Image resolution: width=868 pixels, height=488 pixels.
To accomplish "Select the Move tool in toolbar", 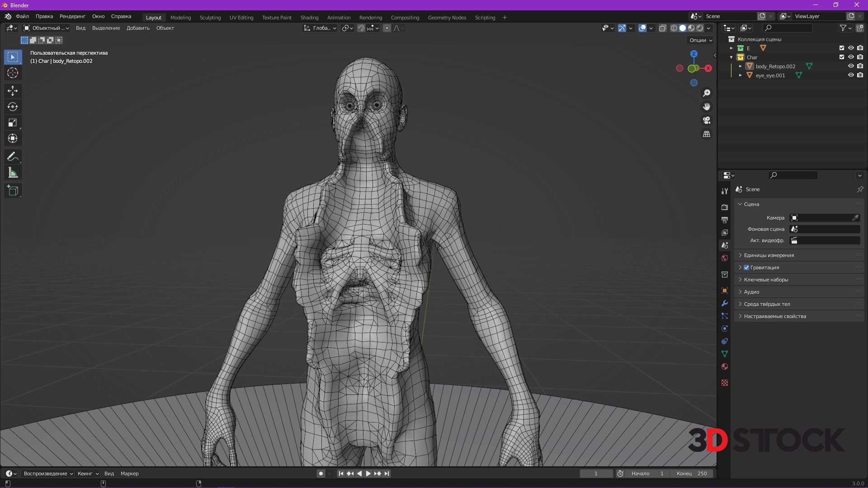I will [13, 91].
